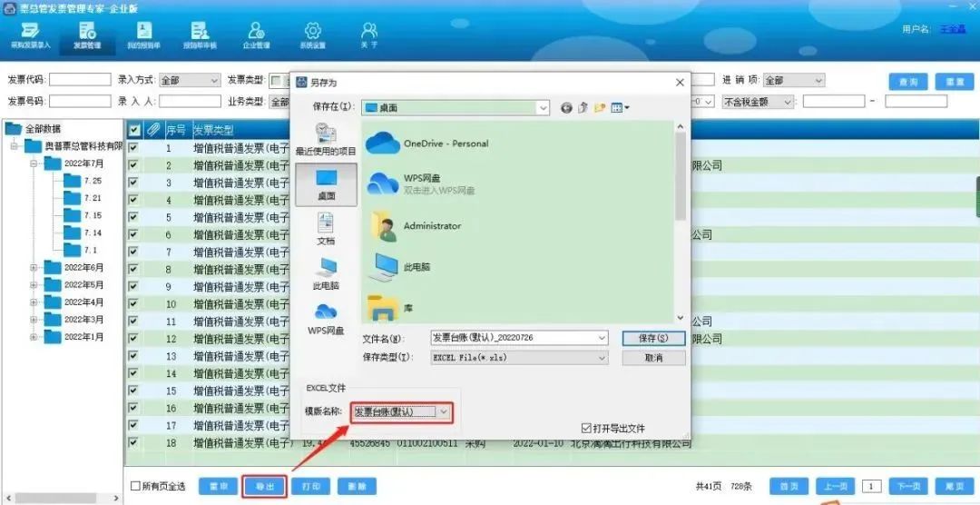Open the 模版名称 dropdown
This screenshot has height=505, width=980.
click(x=444, y=412)
